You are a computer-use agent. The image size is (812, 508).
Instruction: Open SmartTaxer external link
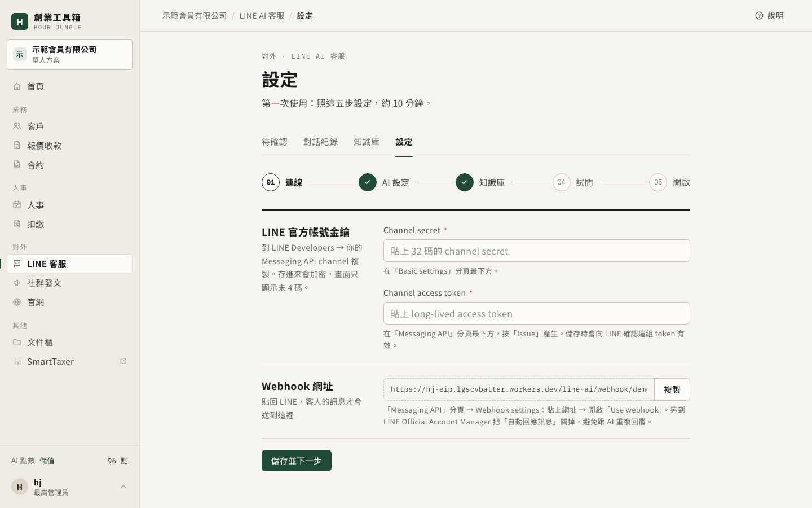point(69,361)
